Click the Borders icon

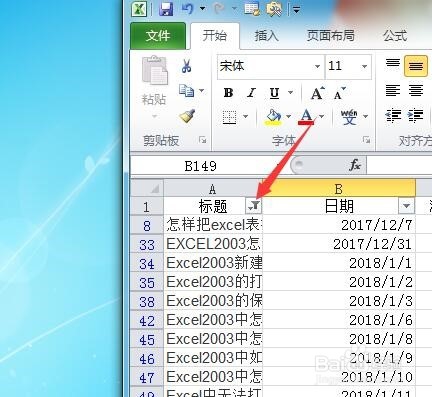pyautogui.click(x=230, y=117)
